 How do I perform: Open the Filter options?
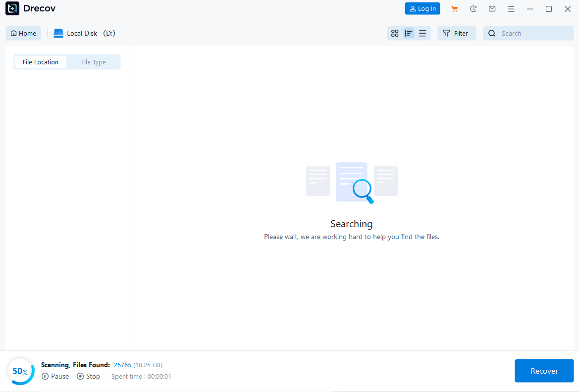[x=456, y=33]
